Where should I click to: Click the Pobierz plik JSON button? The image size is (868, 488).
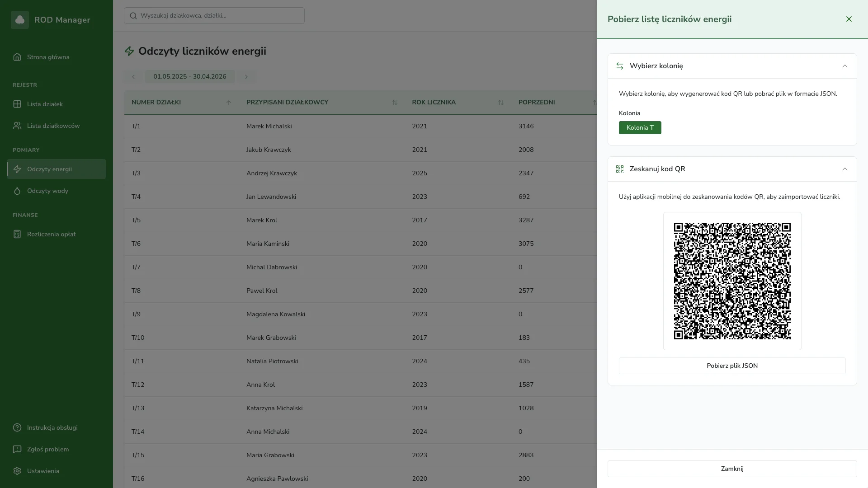pos(732,366)
